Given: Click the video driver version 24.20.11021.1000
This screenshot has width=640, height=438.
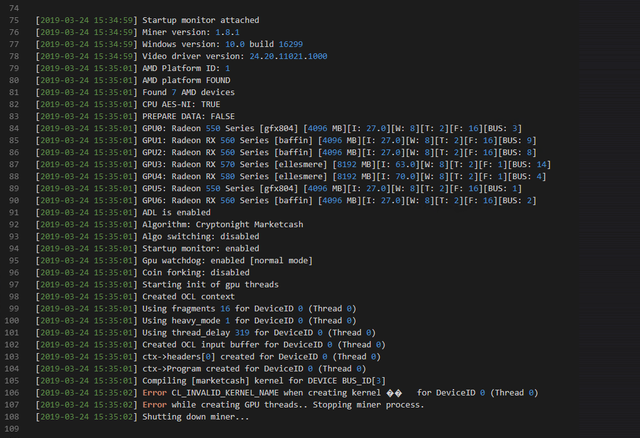Looking at the screenshot, I should click(288, 56).
